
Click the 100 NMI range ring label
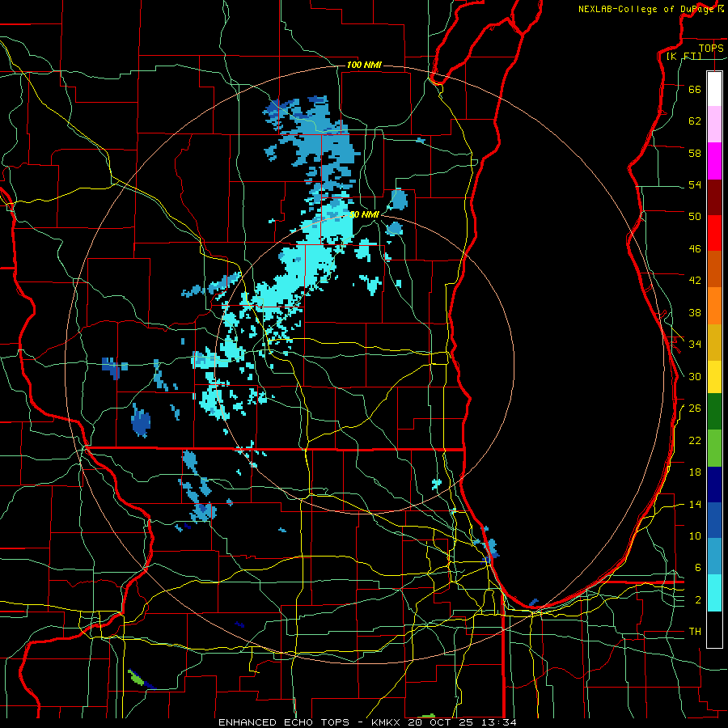(x=364, y=65)
